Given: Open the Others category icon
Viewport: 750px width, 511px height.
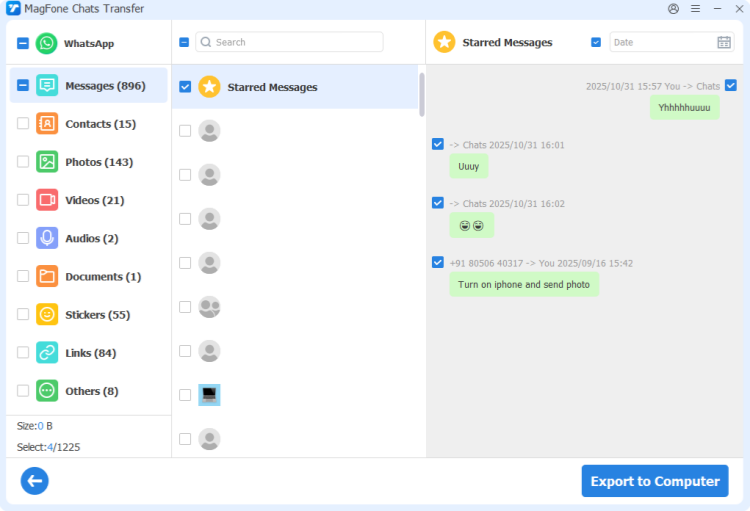Looking at the screenshot, I should click(47, 391).
